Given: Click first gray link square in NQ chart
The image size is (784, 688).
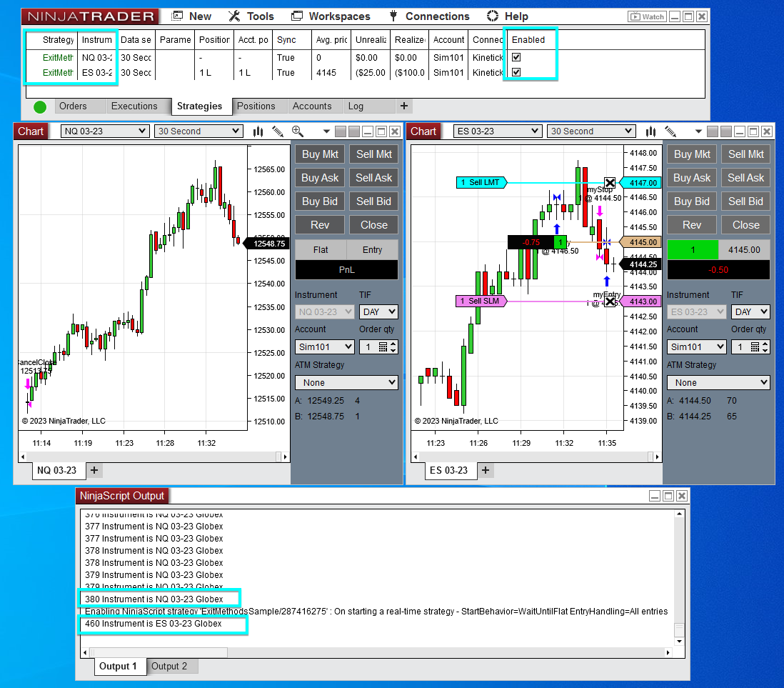Looking at the screenshot, I should (341, 131).
